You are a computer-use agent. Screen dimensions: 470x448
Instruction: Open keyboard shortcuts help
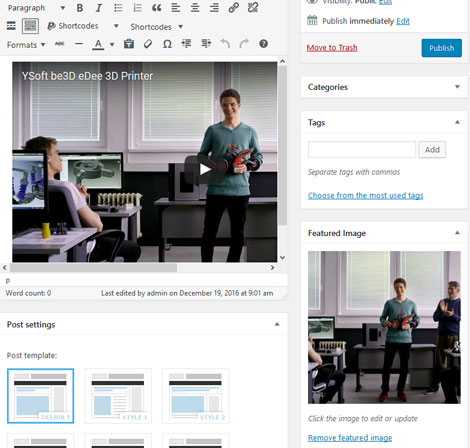click(x=263, y=44)
